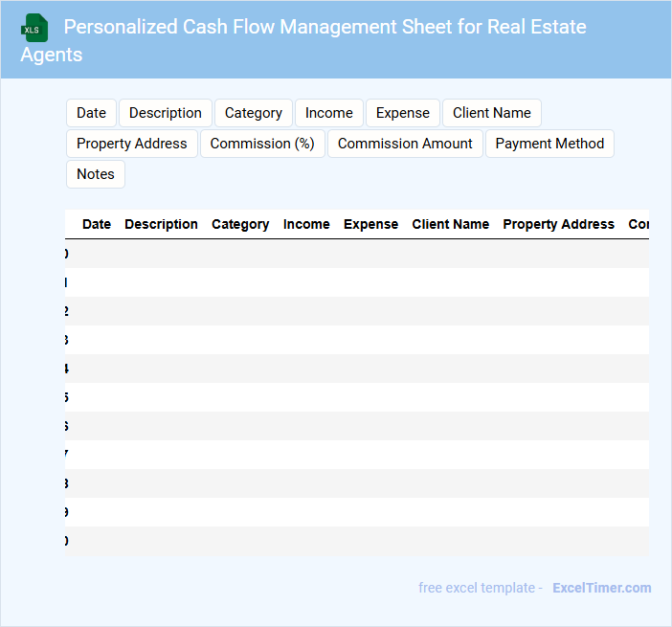Image resolution: width=672 pixels, height=627 pixels.
Task: Click the Income table column header
Action: point(306,224)
